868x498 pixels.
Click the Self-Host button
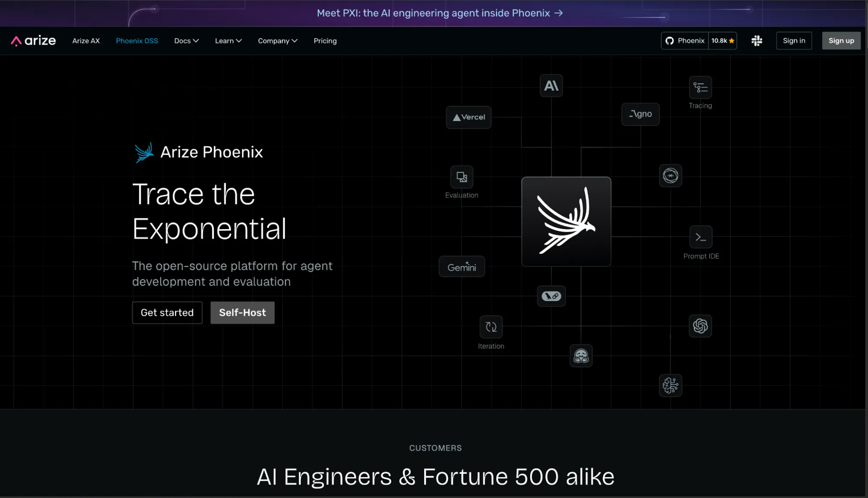coord(242,313)
